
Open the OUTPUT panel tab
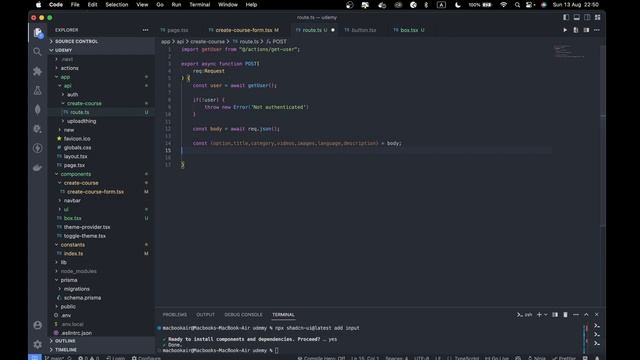coord(205,315)
